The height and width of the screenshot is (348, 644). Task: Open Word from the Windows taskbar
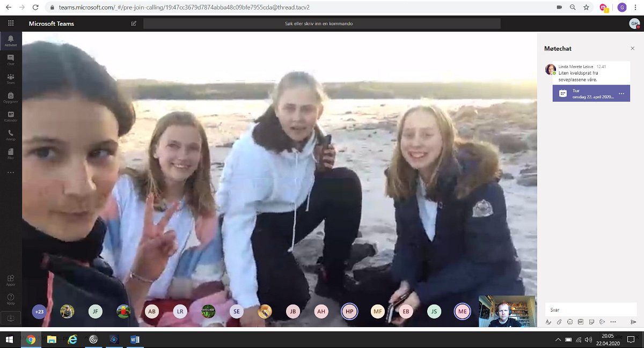[135, 339]
